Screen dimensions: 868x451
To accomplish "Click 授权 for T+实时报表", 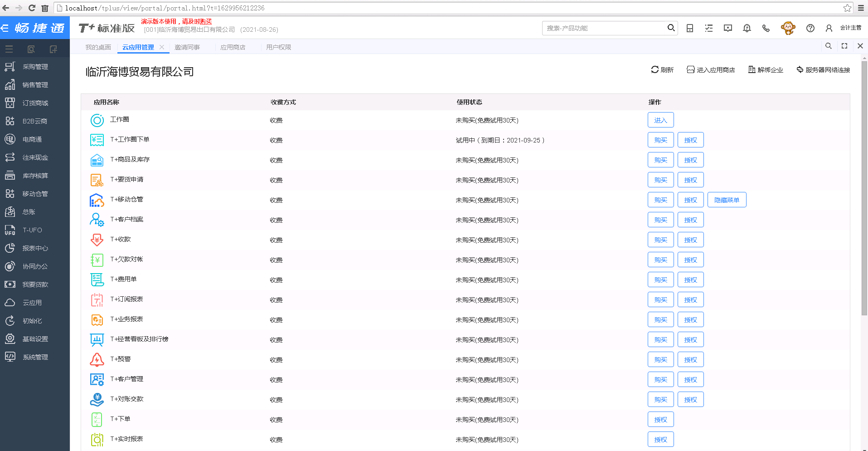I will (x=661, y=440).
